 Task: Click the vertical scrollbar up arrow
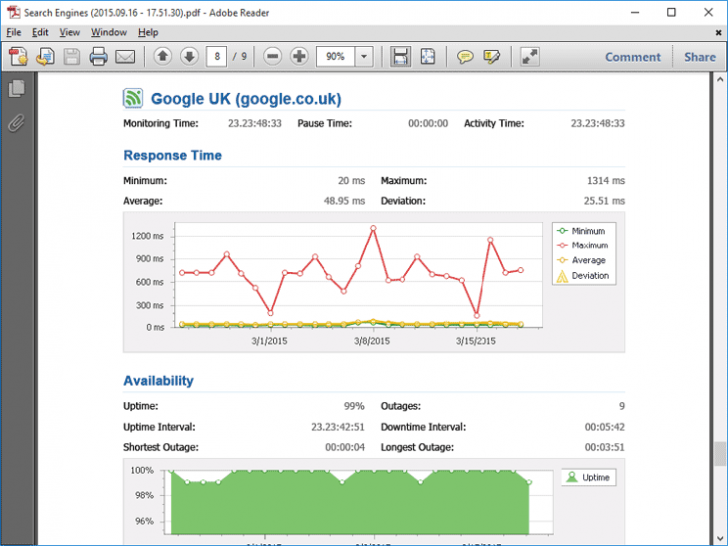(x=720, y=79)
